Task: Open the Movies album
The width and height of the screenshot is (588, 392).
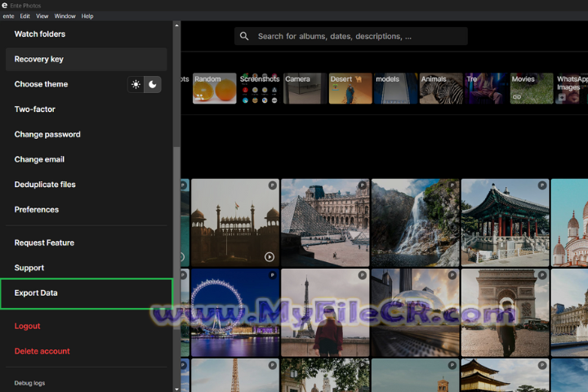Action: pos(532,88)
